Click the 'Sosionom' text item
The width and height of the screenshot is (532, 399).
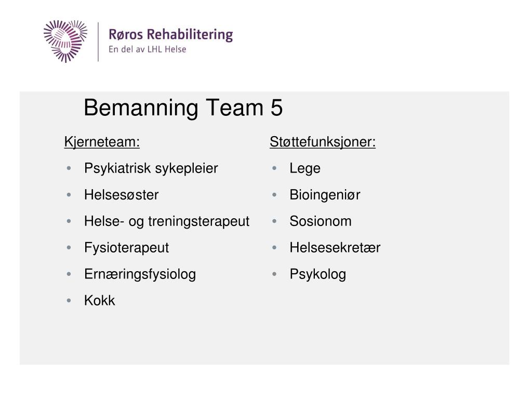click(321, 221)
